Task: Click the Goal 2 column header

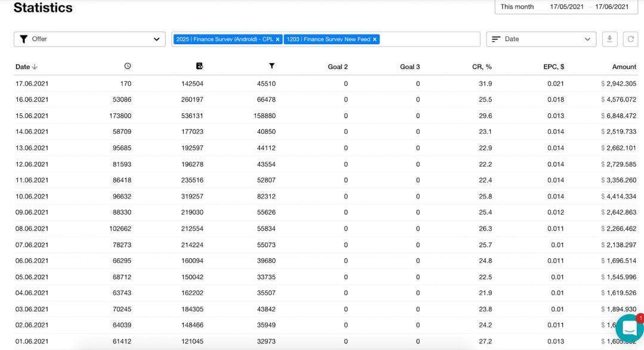Action: (338, 66)
